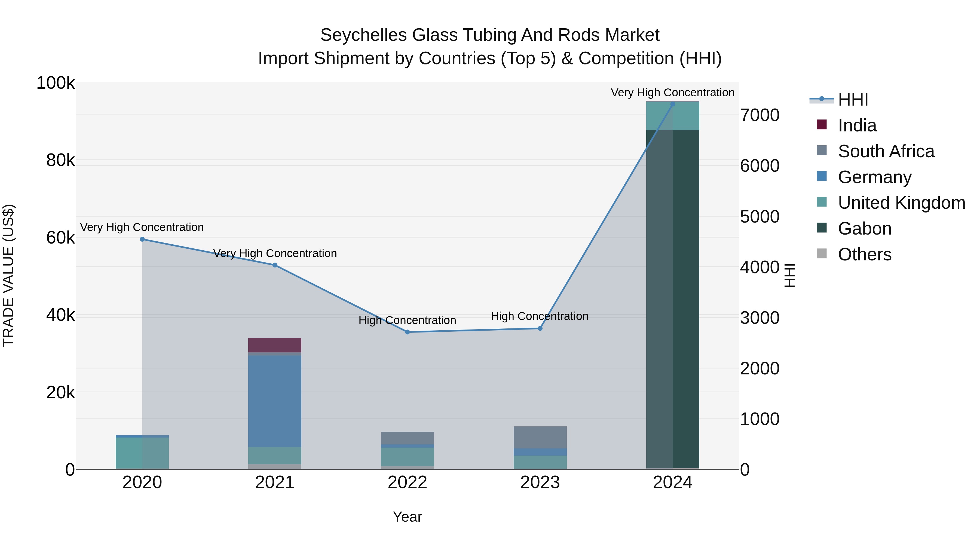Click the Germany segment in 2023 bar
980x551 pixels.
point(540,452)
